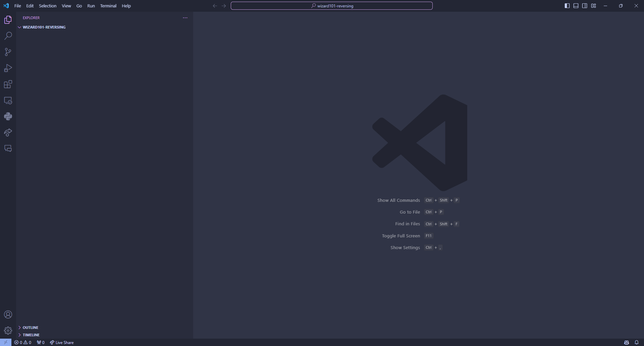This screenshot has height=346, width=644.
Task: Click the VS Code logo in title bar
Action: coord(6,6)
